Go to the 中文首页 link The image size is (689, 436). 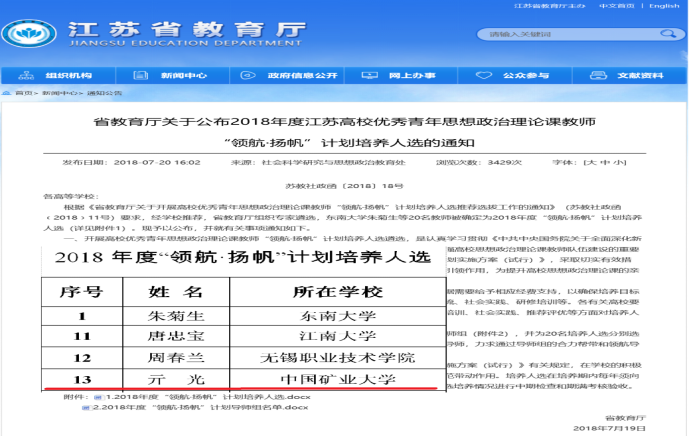[617, 6]
